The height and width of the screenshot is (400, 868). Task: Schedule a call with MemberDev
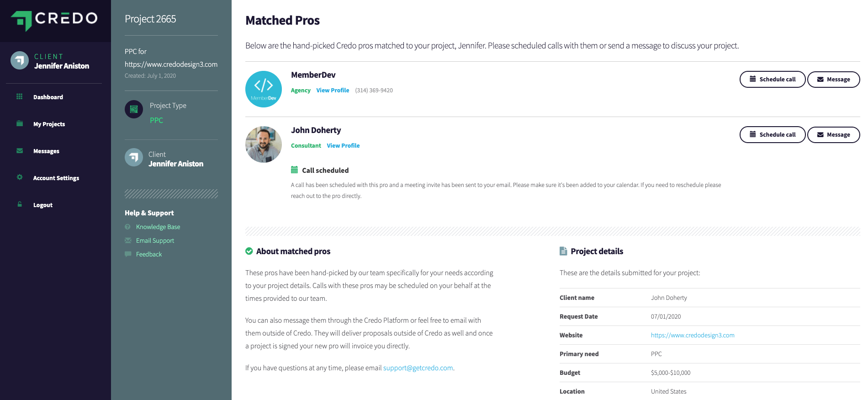pos(773,80)
